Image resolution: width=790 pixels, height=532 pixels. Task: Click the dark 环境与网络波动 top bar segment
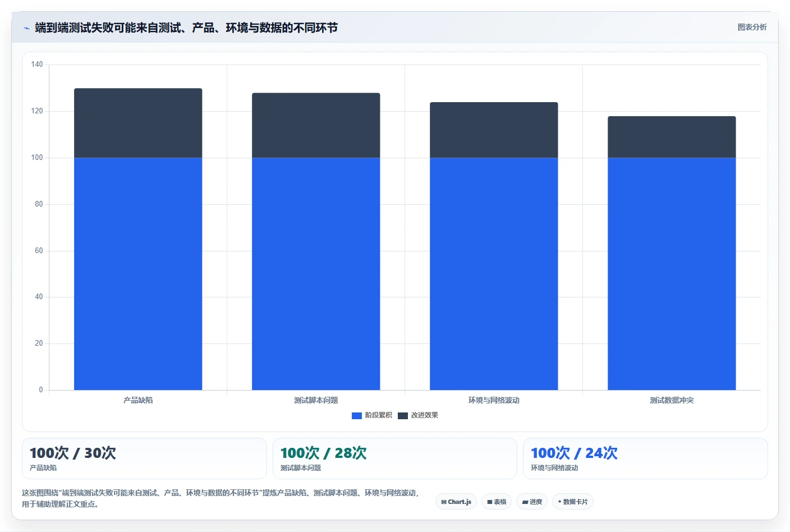pyautogui.click(x=494, y=130)
